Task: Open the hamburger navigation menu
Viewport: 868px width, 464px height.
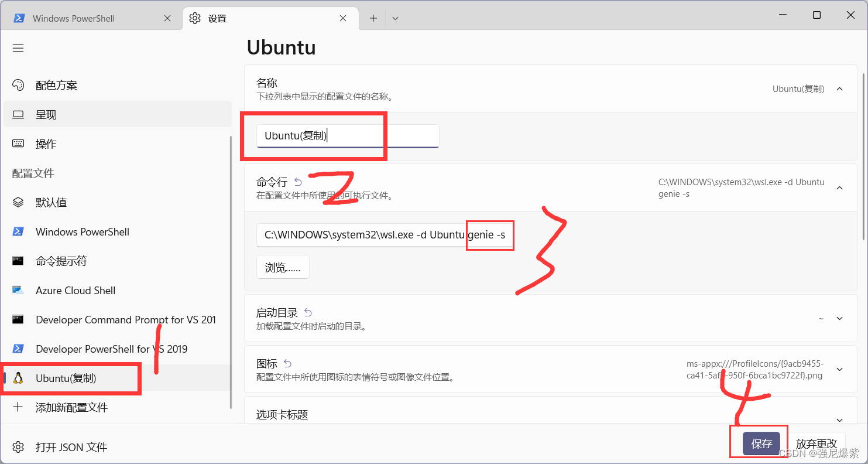Action: [18, 48]
